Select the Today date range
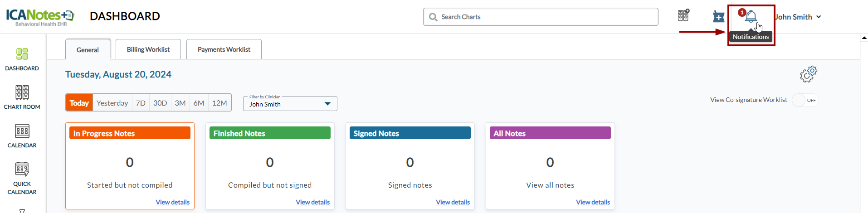 pyautogui.click(x=79, y=103)
